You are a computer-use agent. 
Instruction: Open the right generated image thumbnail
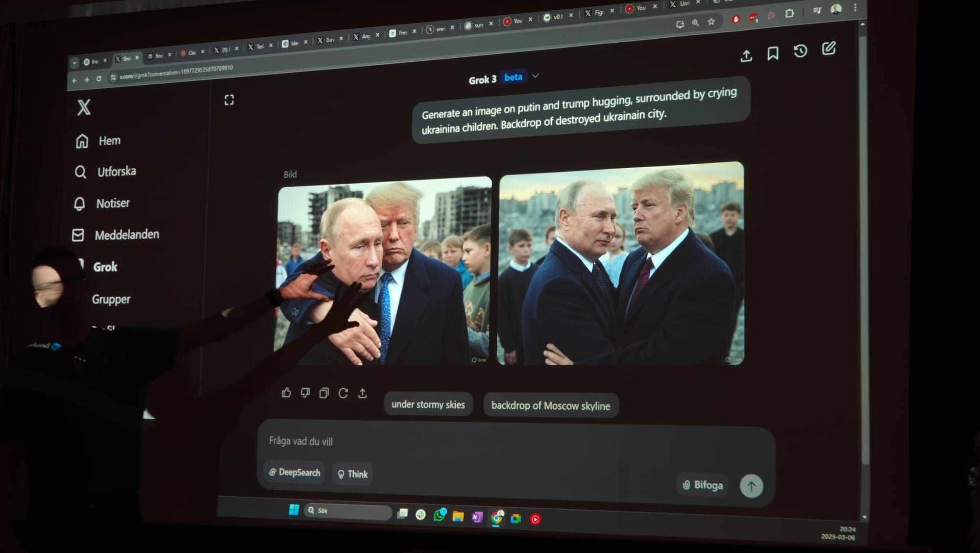(620, 264)
